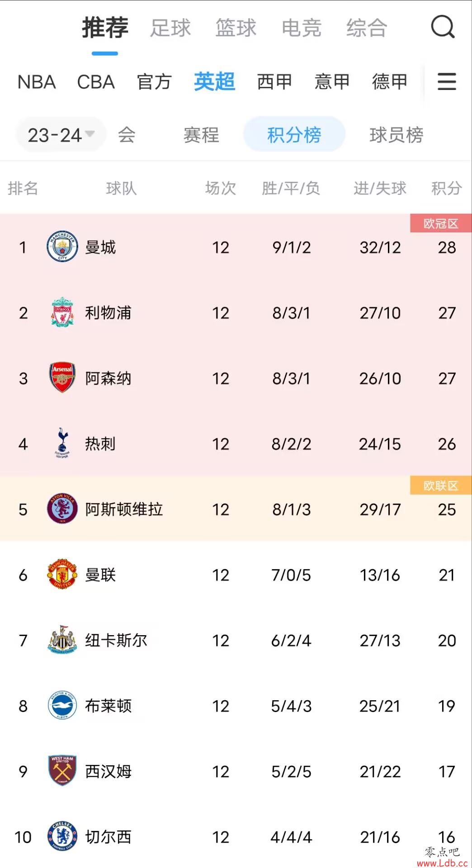The height and width of the screenshot is (868, 472).
Task: Switch to the 足球 top tab
Action: (170, 28)
